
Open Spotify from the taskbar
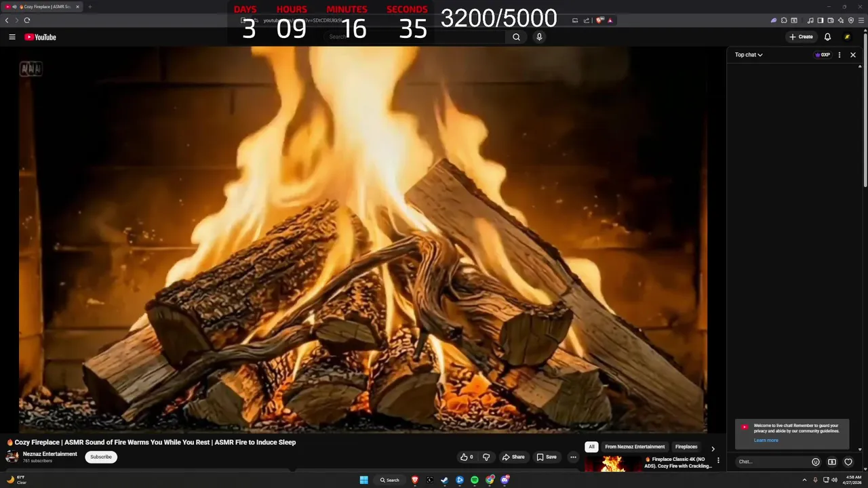(475, 480)
